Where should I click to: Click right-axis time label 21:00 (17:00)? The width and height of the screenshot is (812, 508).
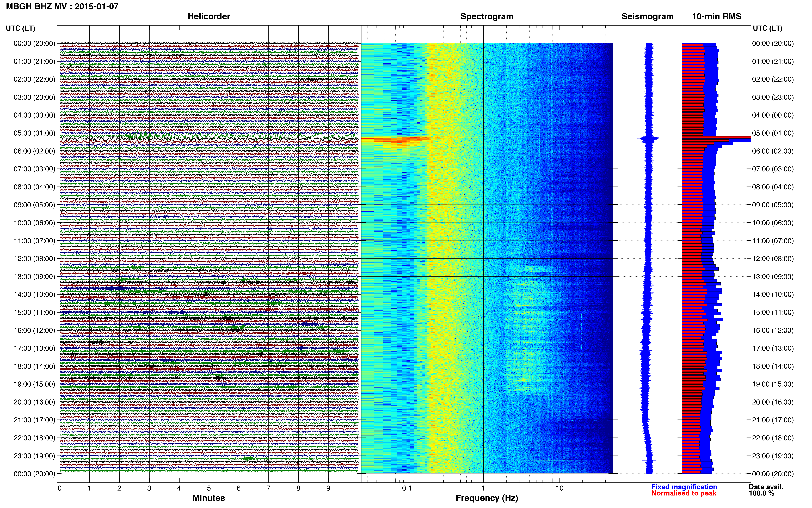coord(773,420)
